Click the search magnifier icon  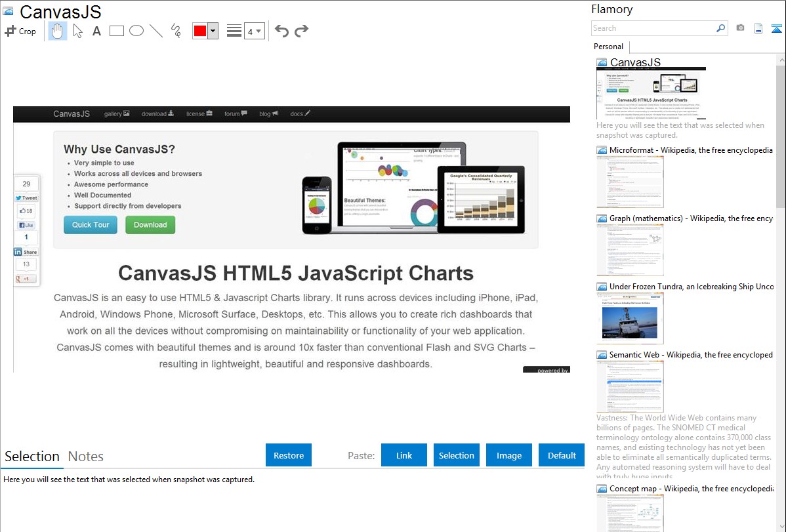(x=721, y=28)
